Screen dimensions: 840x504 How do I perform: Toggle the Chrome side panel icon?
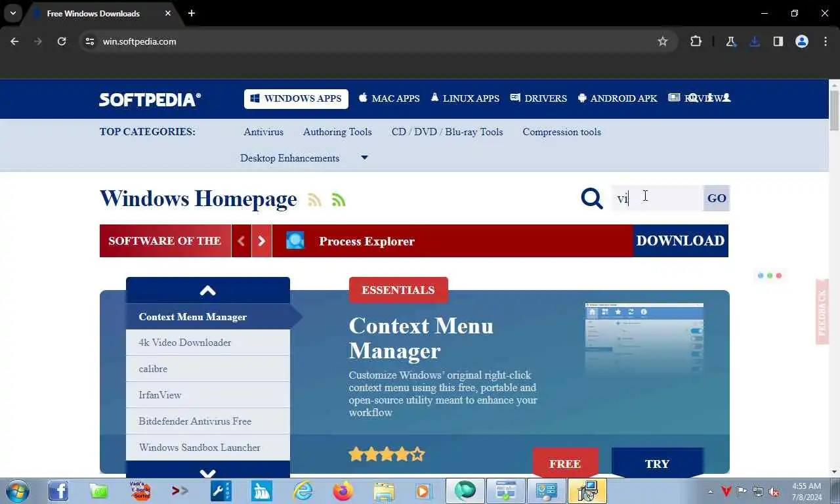click(778, 41)
